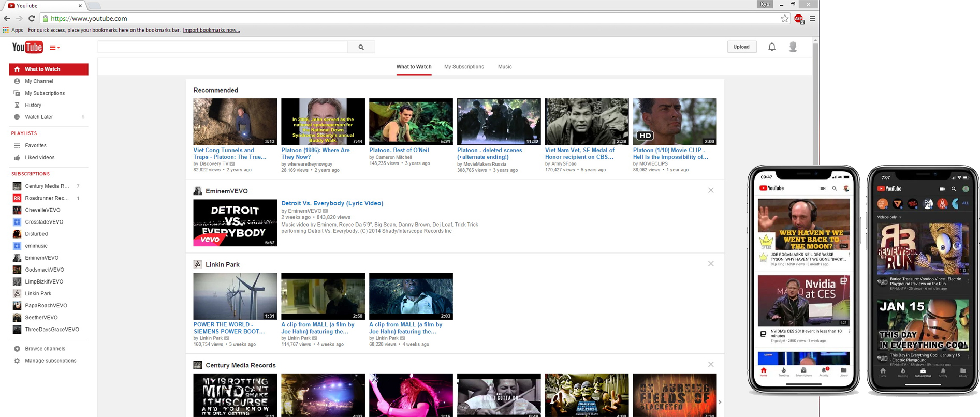The height and width of the screenshot is (417, 980).
Task: Open options for Joe Rogan video on phone
Action: point(849,255)
